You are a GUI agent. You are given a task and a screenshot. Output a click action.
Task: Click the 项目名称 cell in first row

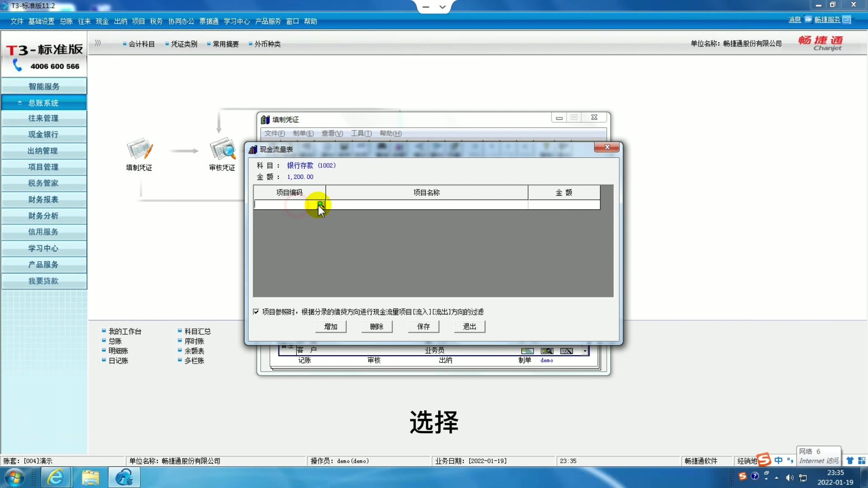(427, 205)
